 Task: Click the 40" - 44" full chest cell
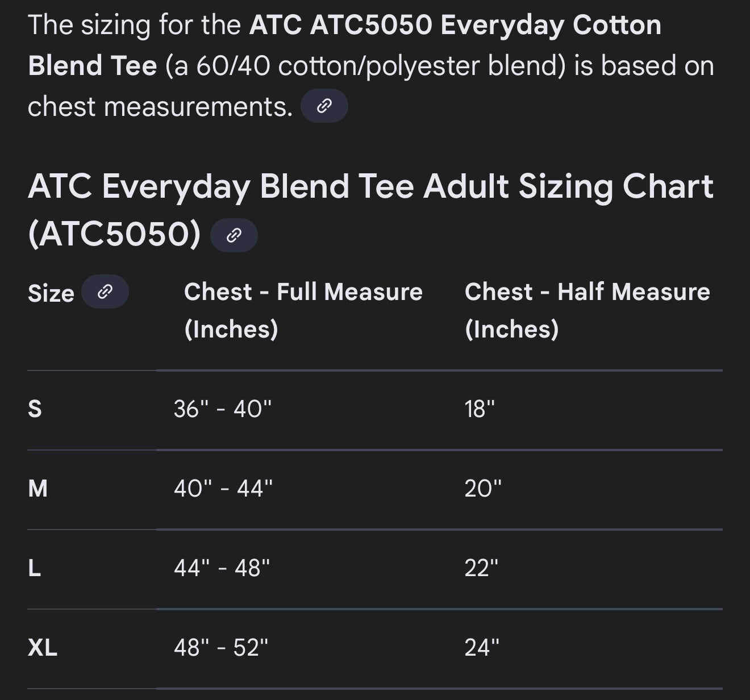coord(223,488)
